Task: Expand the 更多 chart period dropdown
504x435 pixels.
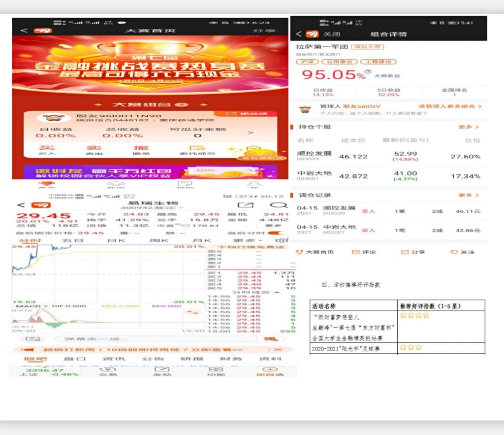Action: pos(242,240)
